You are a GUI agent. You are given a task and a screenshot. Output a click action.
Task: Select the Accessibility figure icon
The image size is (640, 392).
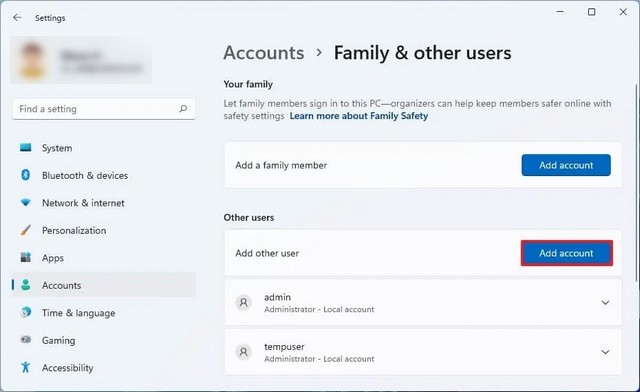tap(25, 367)
